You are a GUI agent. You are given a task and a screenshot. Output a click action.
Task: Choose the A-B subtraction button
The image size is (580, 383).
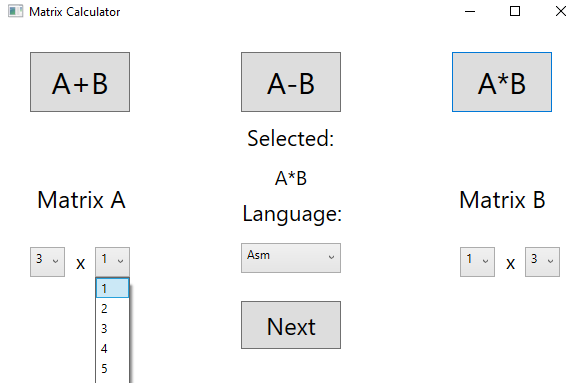(291, 82)
